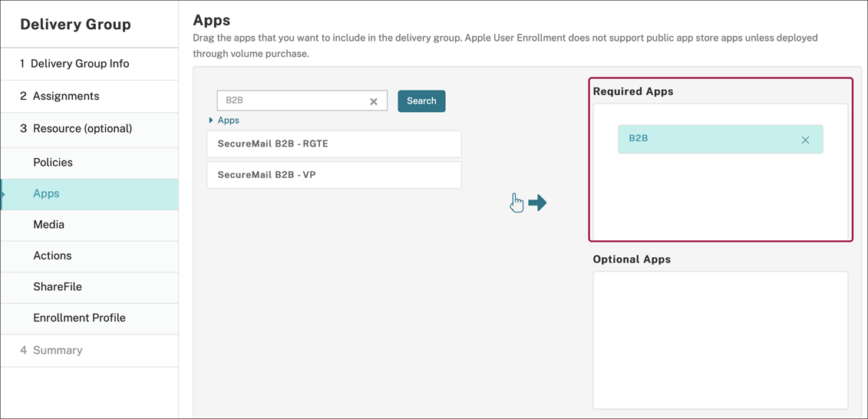This screenshot has width=868, height=419.
Task: Click inside the Optional Apps box
Action: (x=720, y=340)
